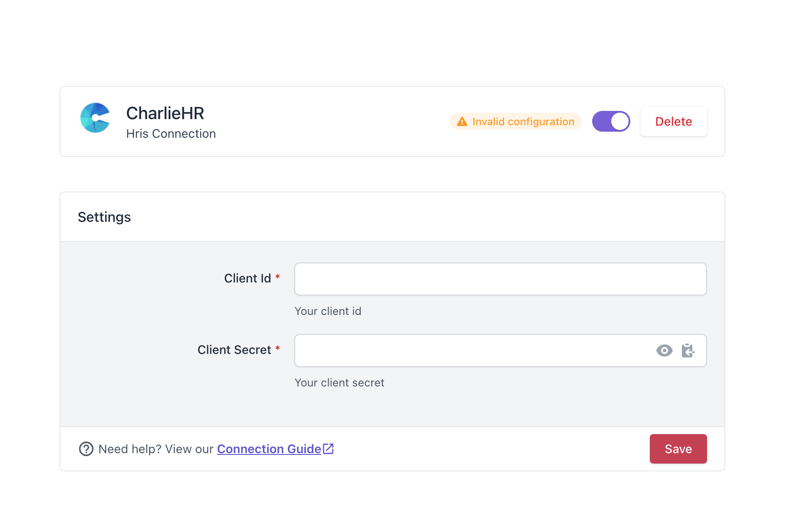Image resolution: width=792 pixels, height=532 pixels.
Task: Delete the CharlieHR connection
Action: coord(674,121)
